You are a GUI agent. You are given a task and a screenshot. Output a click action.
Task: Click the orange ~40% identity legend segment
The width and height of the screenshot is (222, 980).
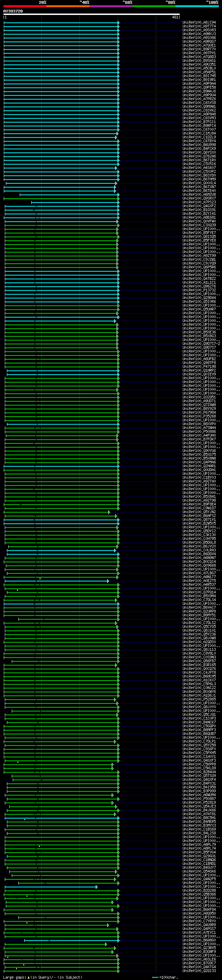(68, 6)
